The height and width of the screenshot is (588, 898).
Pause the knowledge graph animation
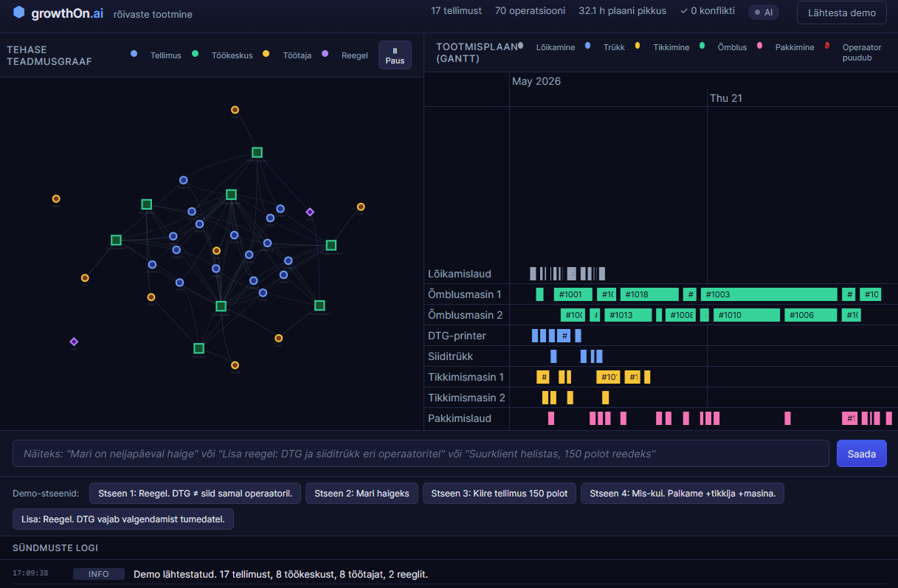point(395,55)
